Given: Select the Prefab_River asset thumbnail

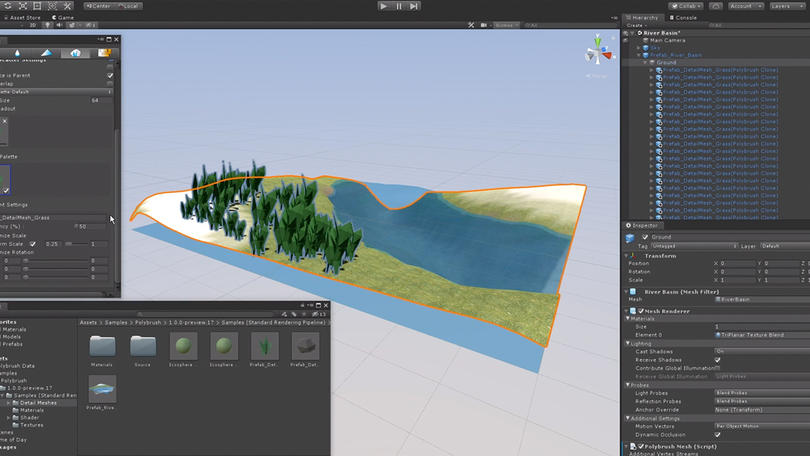Looking at the screenshot, I should pyautogui.click(x=102, y=389).
